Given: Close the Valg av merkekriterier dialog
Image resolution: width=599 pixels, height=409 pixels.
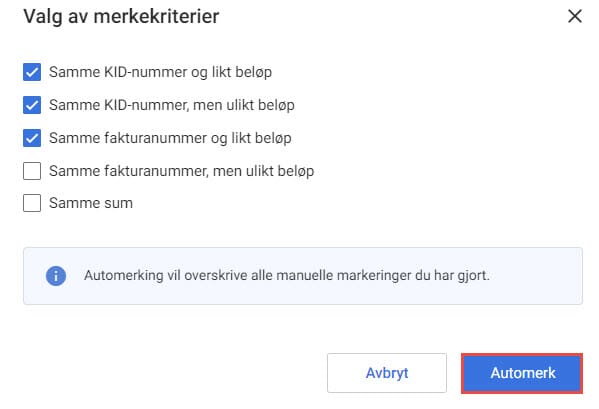Looking at the screenshot, I should 575,16.
